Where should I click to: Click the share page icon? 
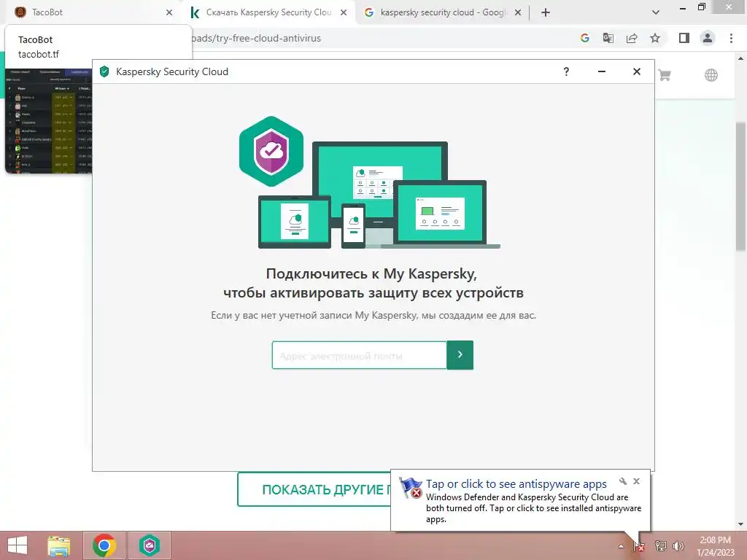[x=632, y=38]
